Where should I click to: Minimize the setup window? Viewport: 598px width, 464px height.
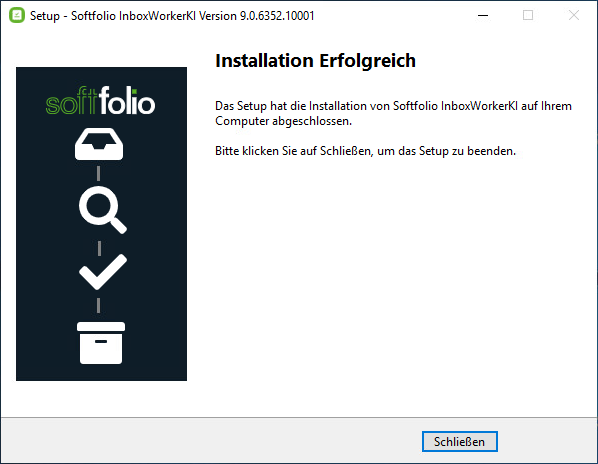[x=483, y=15]
